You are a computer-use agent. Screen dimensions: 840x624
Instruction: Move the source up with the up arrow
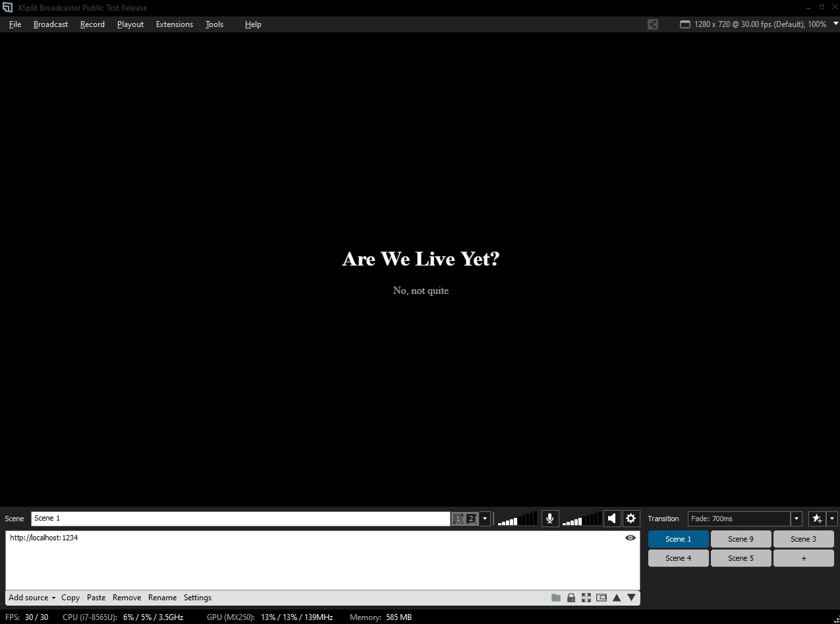[x=617, y=598]
